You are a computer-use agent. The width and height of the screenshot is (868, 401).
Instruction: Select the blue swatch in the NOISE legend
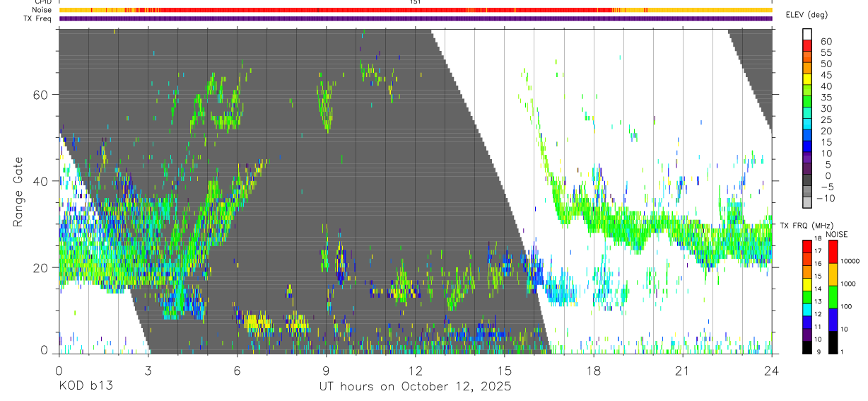833,320
